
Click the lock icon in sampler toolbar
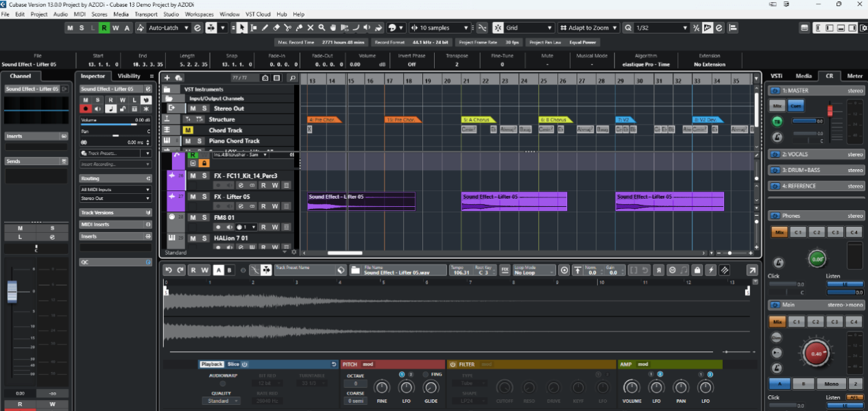(697, 270)
